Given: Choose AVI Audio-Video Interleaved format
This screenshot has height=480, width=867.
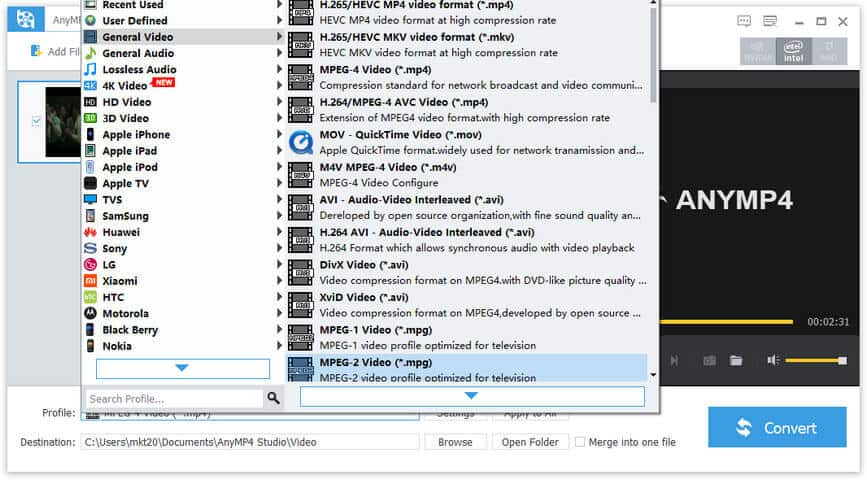Looking at the screenshot, I should coord(467,207).
